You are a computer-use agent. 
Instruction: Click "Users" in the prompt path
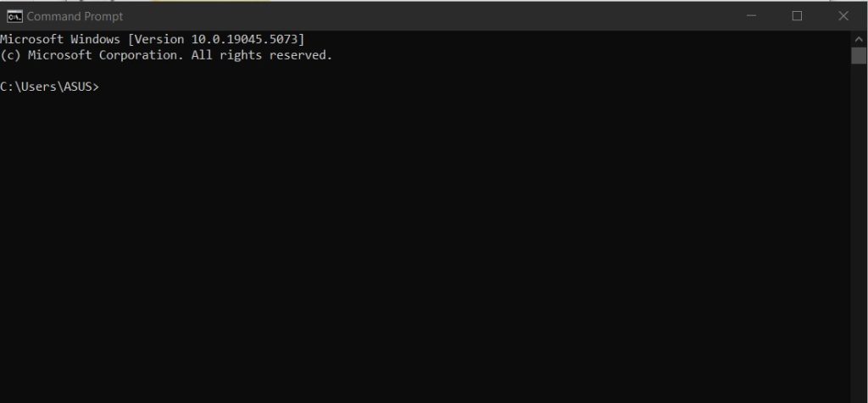[x=39, y=86]
